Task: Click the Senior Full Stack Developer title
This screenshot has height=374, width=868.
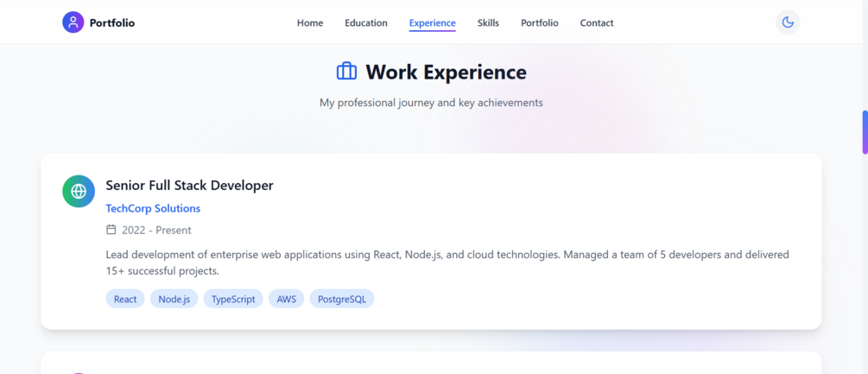Action: pyautogui.click(x=189, y=186)
